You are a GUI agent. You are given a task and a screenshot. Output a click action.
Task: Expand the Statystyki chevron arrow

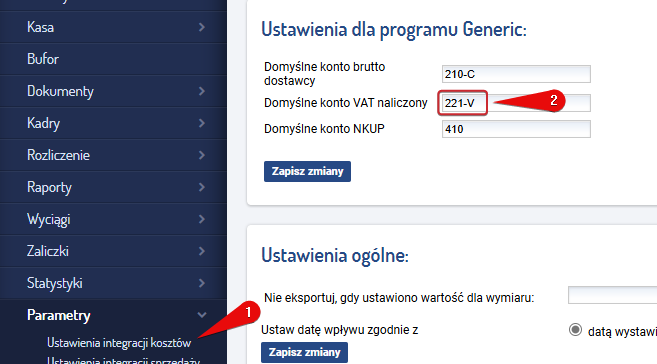tap(202, 283)
